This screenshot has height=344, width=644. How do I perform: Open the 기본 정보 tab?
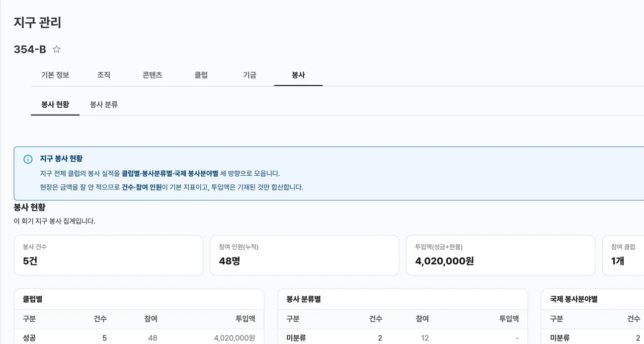55,75
